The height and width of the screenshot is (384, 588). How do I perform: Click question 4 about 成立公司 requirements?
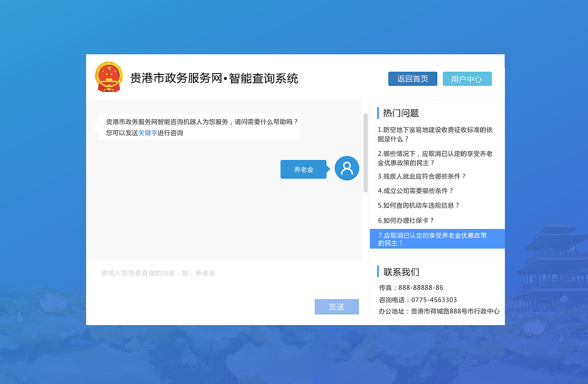point(415,190)
